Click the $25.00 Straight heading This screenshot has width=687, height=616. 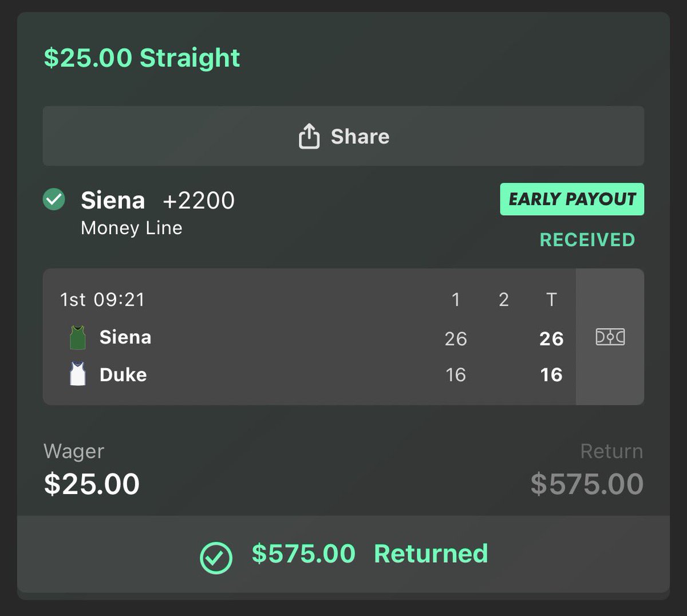point(142,58)
